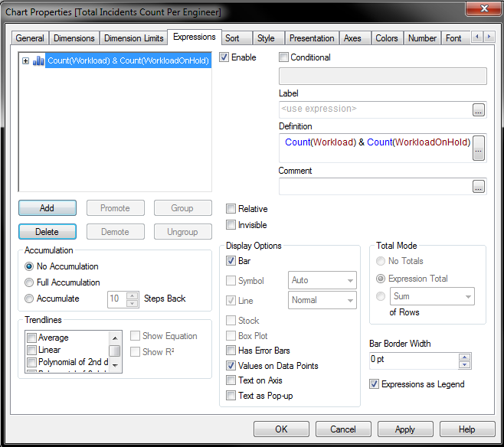Viewport: 504px width, 447px height.
Task: Check the Conditional checkbox
Action: (x=284, y=57)
